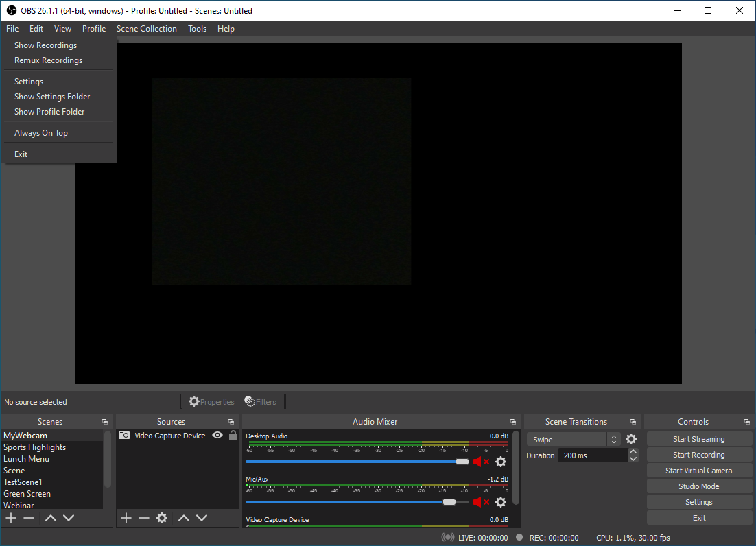Toggle lock on Video Capture Device
This screenshot has height=546, width=756.
pyautogui.click(x=233, y=435)
